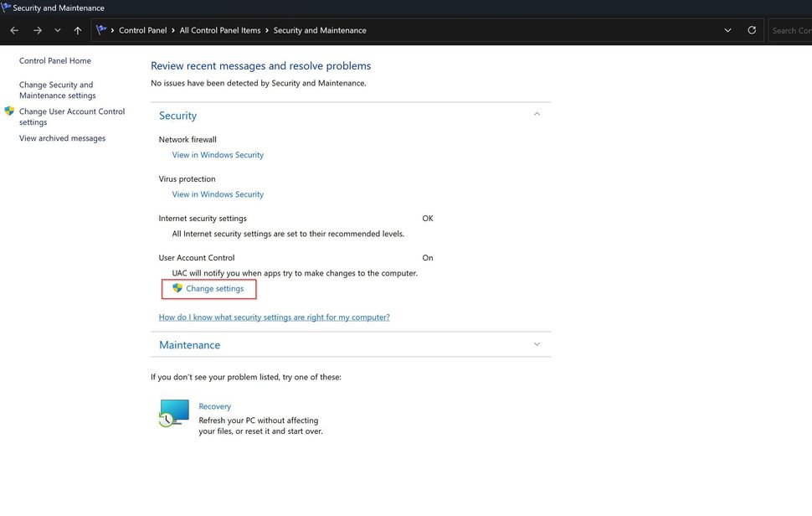Collapse the Security section
The height and width of the screenshot is (516, 812).
pos(536,113)
